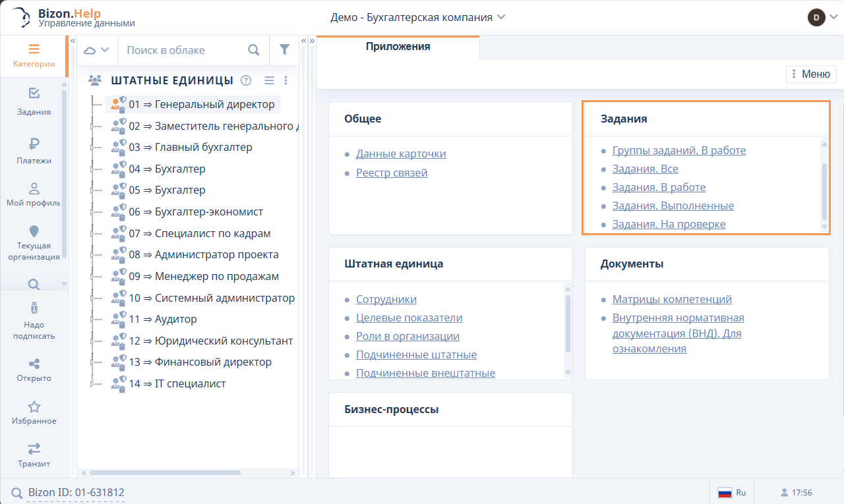Open the Задания sidebar icon

(34, 94)
